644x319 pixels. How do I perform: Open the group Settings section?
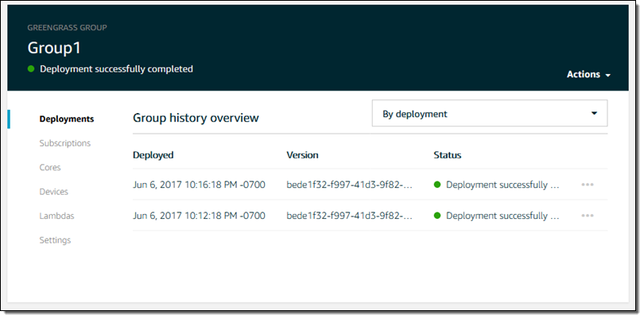(x=55, y=239)
